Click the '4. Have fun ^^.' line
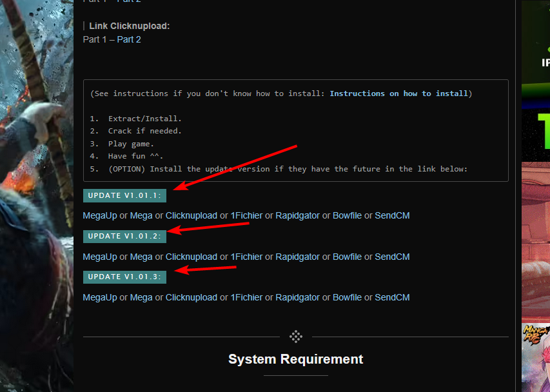This screenshot has width=550, height=392. coord(126,157)
